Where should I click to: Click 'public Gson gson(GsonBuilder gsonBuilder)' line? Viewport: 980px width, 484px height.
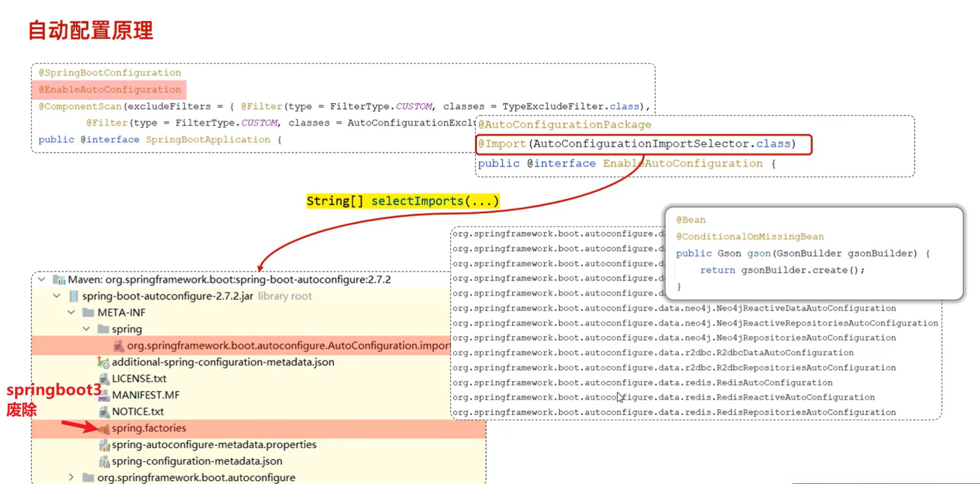tap(803, 253)
